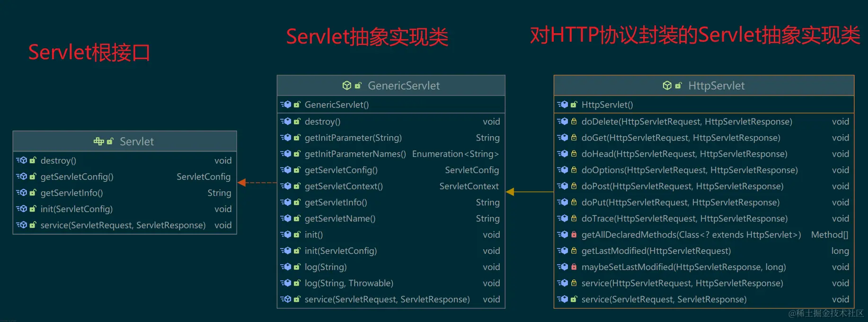
Task: Select doPut(HttpServletRequest, HttpServletResponse) method text
Action: (x=681, y=203)
